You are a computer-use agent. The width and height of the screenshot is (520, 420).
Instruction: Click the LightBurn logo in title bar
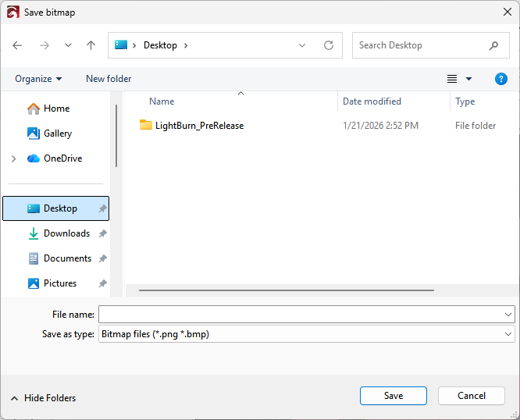click(13, 12)
